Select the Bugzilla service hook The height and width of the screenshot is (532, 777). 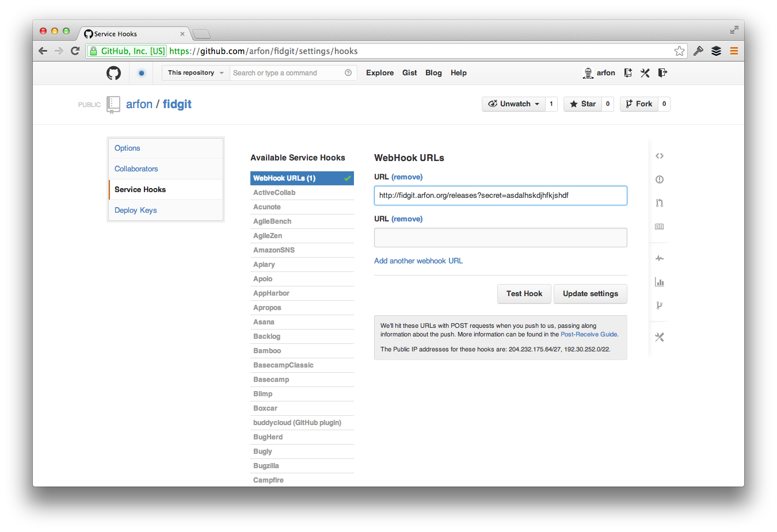coord(302,466)
